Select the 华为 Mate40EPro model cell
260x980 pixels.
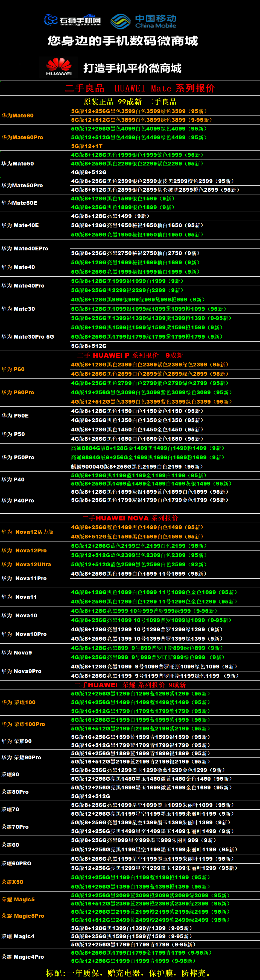pos(35,248)
